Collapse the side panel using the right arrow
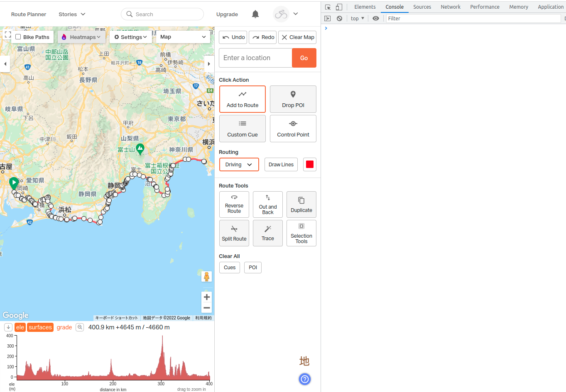This screenshot has height=392, width=566. [209, 64]
